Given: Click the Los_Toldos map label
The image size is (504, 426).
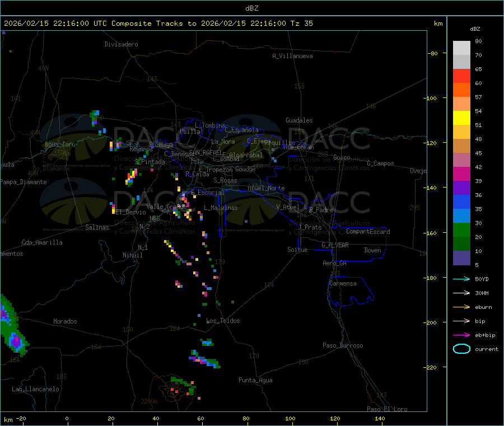Looking at the screenshot, I should [x=223, y=321].
